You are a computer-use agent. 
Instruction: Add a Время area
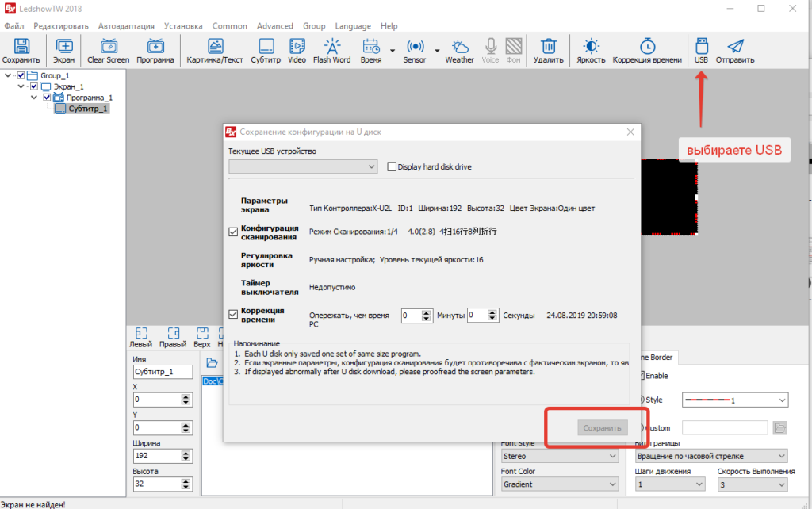click(371, 51)
